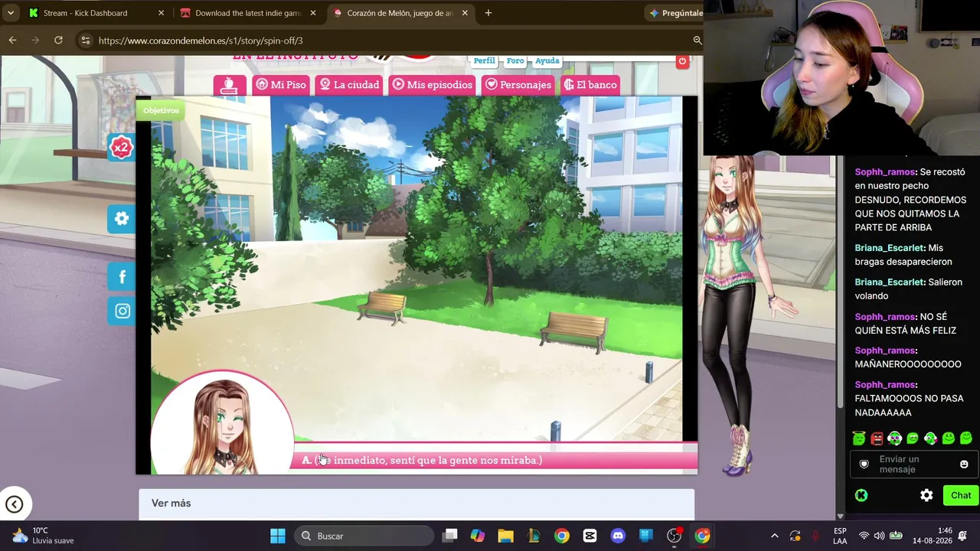Open the Personajes menu
Image resolution: width=980 pixels, height=551 pixels.
click(x=518, y=85)
